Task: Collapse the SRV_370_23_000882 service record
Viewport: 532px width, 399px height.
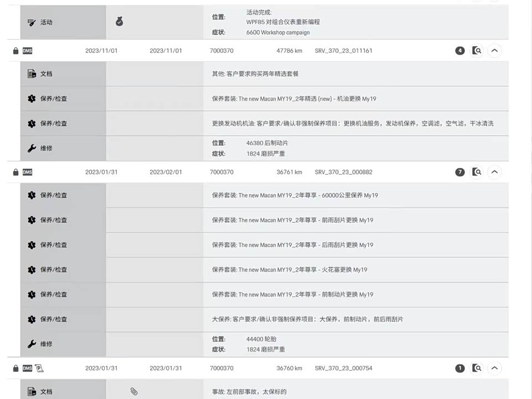Action: 494,172
